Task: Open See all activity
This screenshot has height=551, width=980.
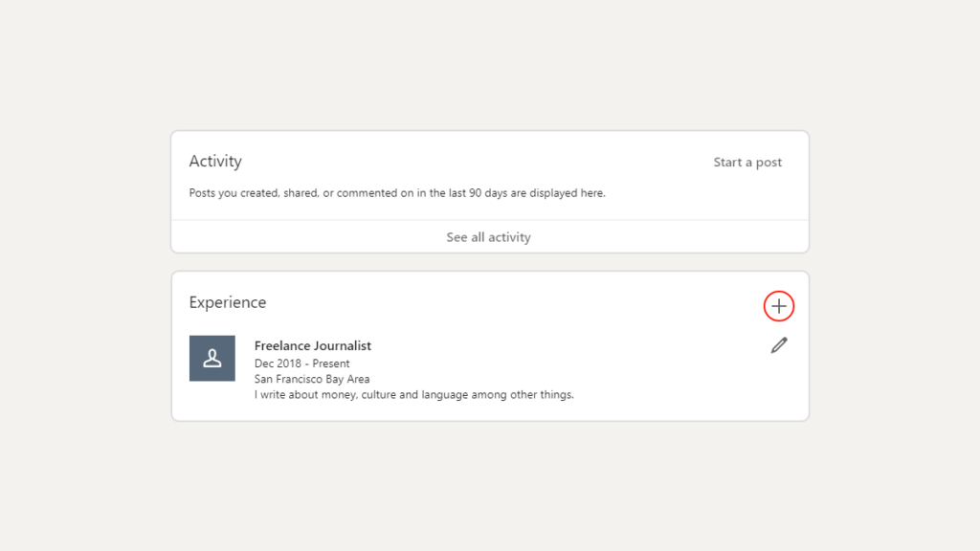Action: [489, 237]
